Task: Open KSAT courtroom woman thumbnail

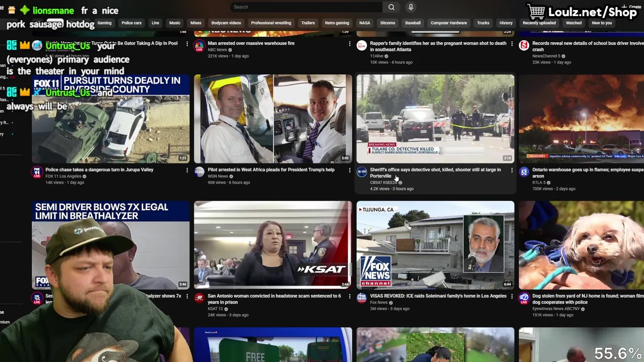Action: [273, 245]
